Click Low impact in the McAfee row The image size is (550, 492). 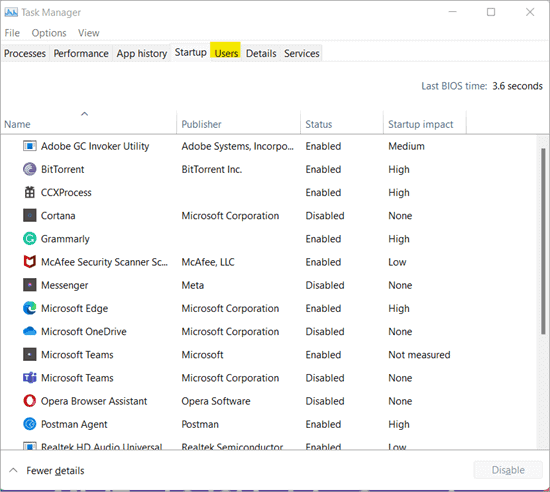pyautogui.click(x=397, y=262)
